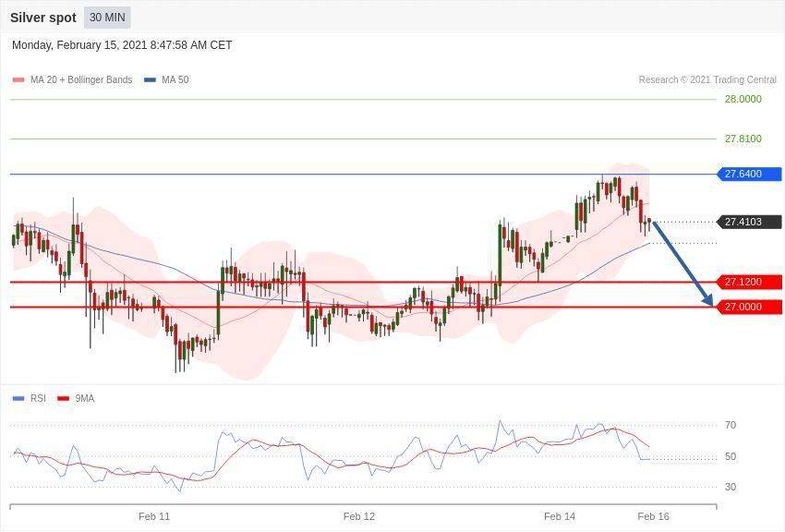Select the red 27.1200 target price tag
Viewport: 785px width, 532px height.
click(x=749, y=282)
